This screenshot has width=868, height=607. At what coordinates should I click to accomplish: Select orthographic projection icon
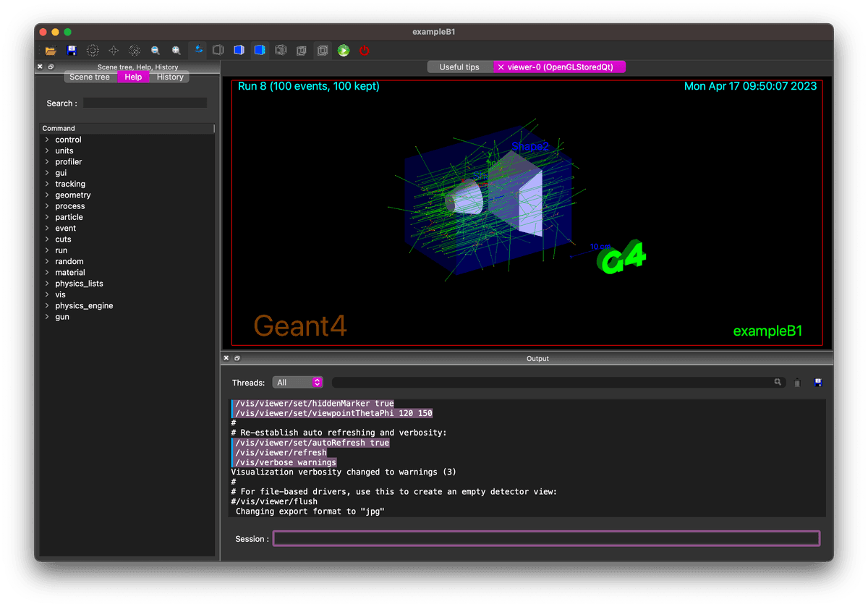tap(323, 51)
